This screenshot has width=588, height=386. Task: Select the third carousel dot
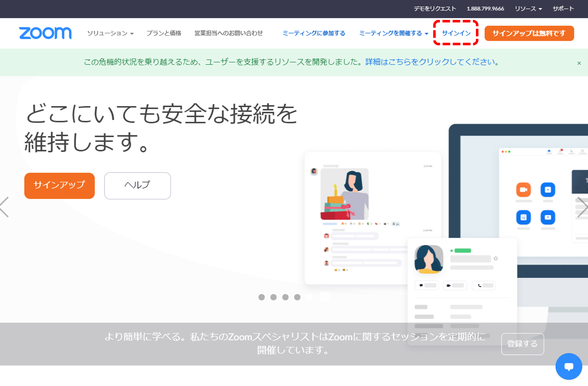point(285,297)
